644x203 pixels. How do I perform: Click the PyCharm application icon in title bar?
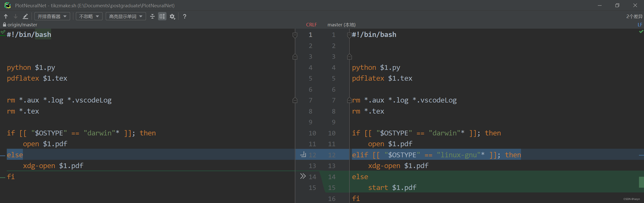click(x=8, y=5)
